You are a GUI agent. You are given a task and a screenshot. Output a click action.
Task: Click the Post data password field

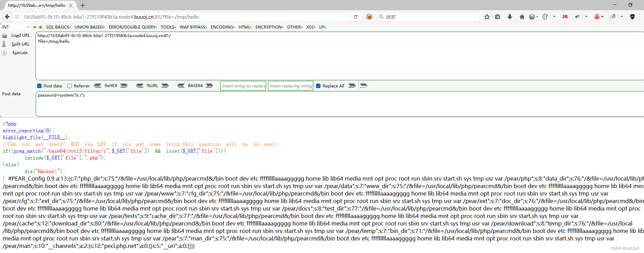point(340,104)
